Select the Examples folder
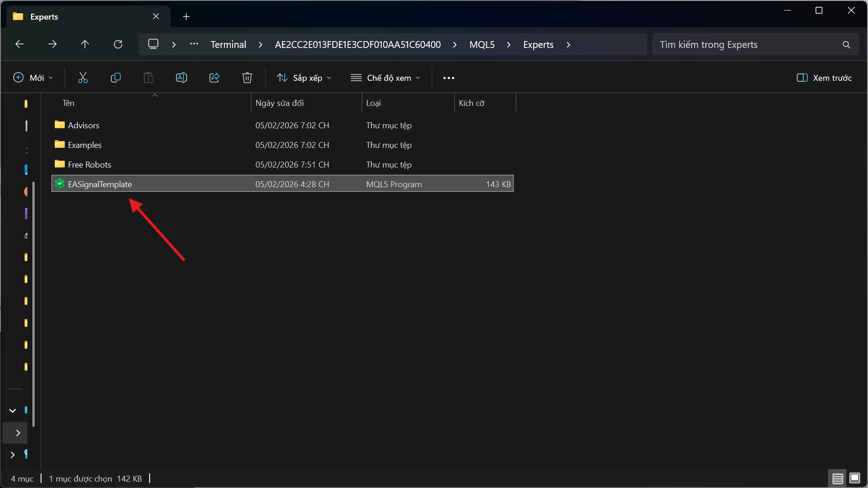Image resolution: width=868 pixels, height=488 pixels. 282,145
